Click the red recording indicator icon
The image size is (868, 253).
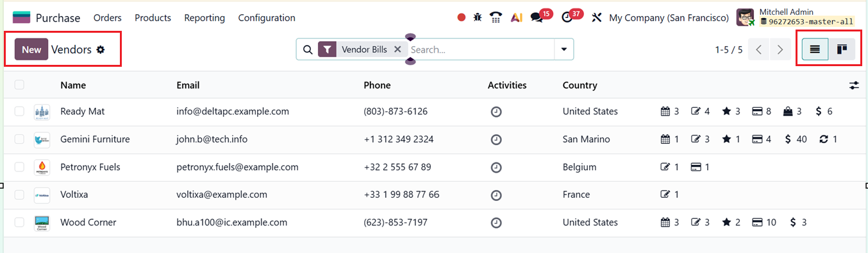coord(462,18)
